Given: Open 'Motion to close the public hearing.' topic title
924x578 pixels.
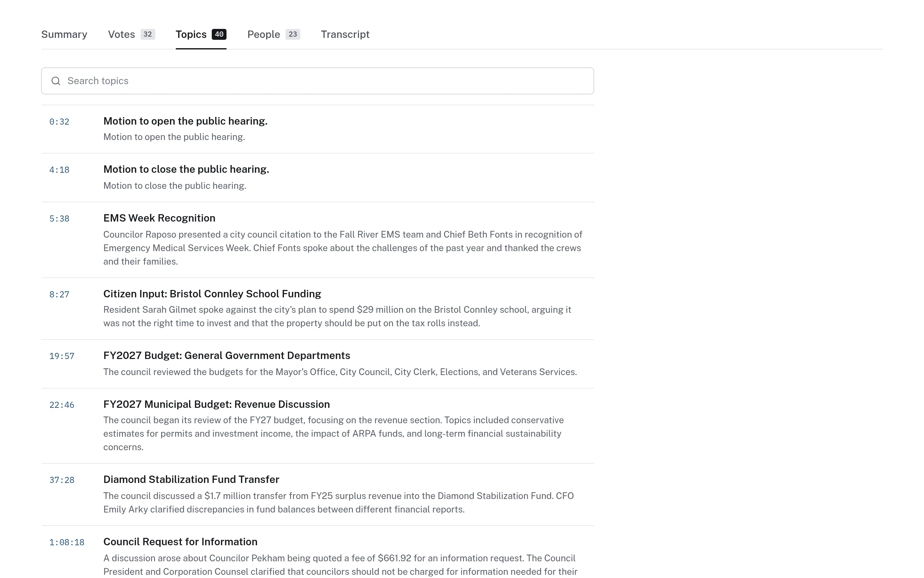Looking at the screenshot, I should [x=186, y=169].
